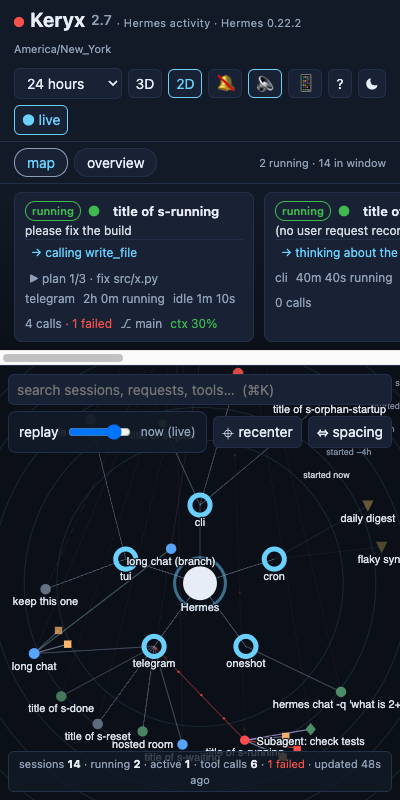Click the title of s-running red node
The height and width of the screenshot is (800, 400).
(245, 740)
